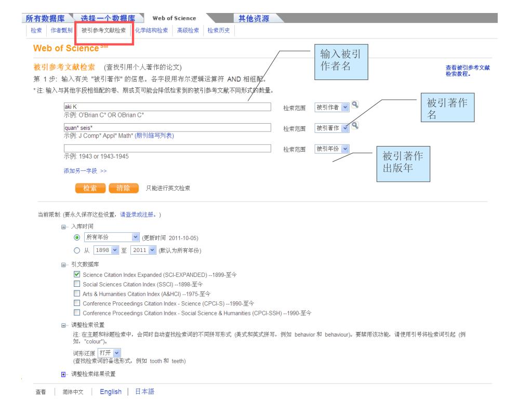Click the empty cited year input field
The width and height of the screenshot is (532, 399).
pyautogui.click(x=167, y=148)
